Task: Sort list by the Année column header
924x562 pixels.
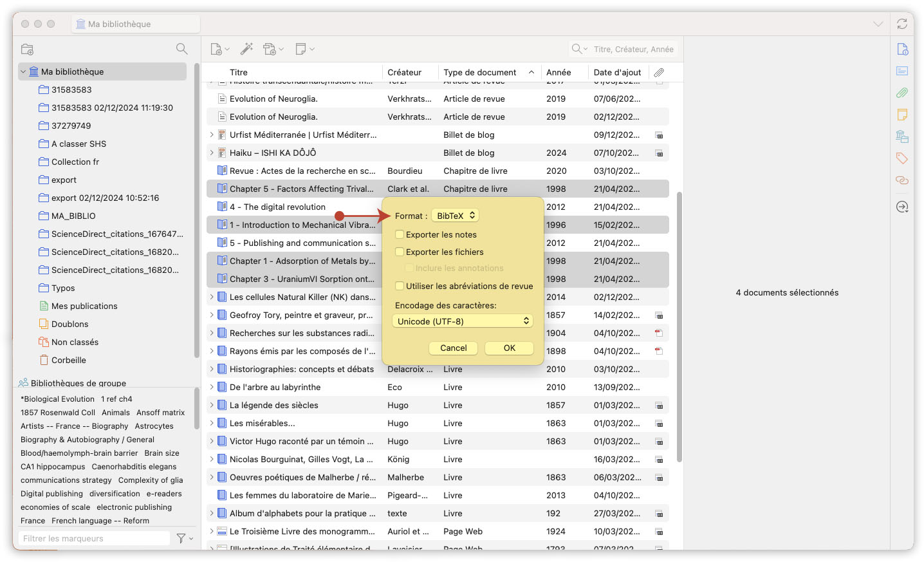Action: pos(559,72)
